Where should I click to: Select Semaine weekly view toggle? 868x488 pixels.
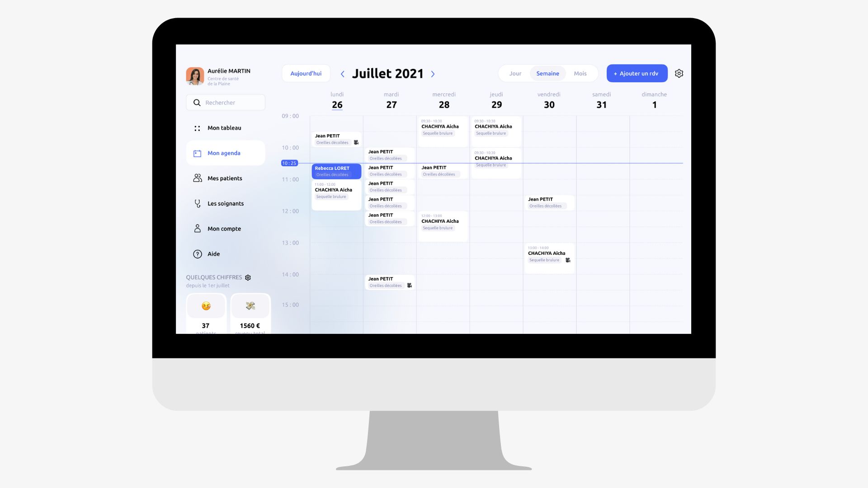[x=547, y=73]
